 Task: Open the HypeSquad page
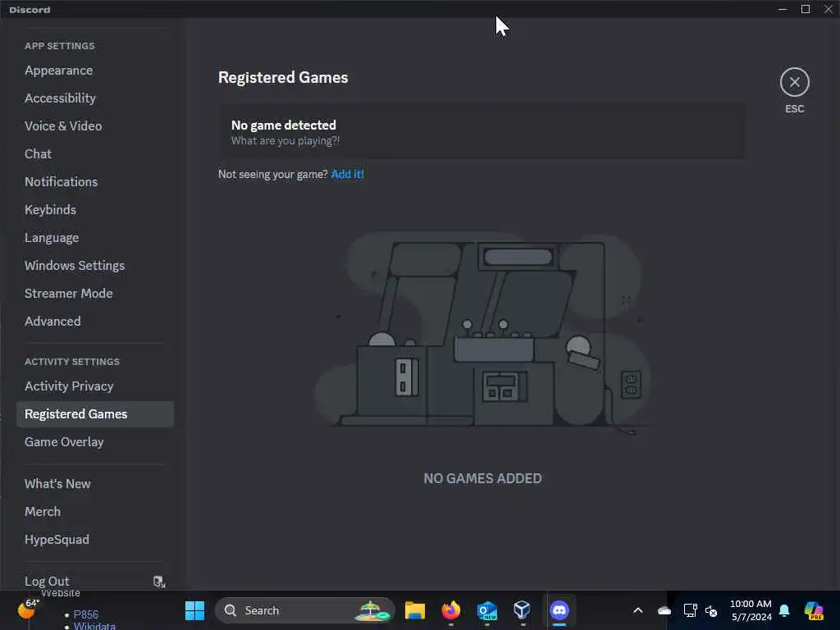tap(57, 540)
